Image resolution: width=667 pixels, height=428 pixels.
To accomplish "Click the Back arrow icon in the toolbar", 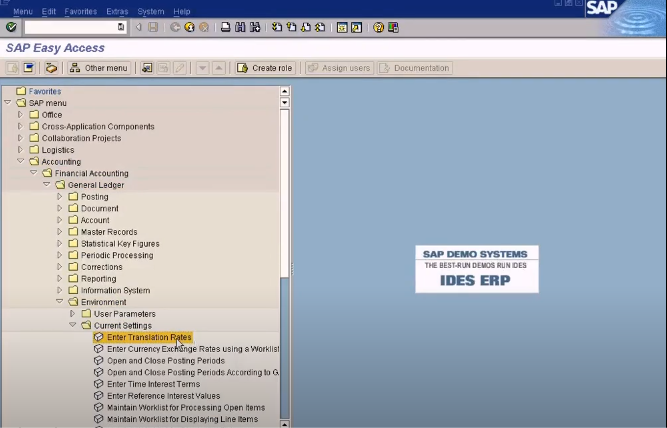I will click(175, 27).
